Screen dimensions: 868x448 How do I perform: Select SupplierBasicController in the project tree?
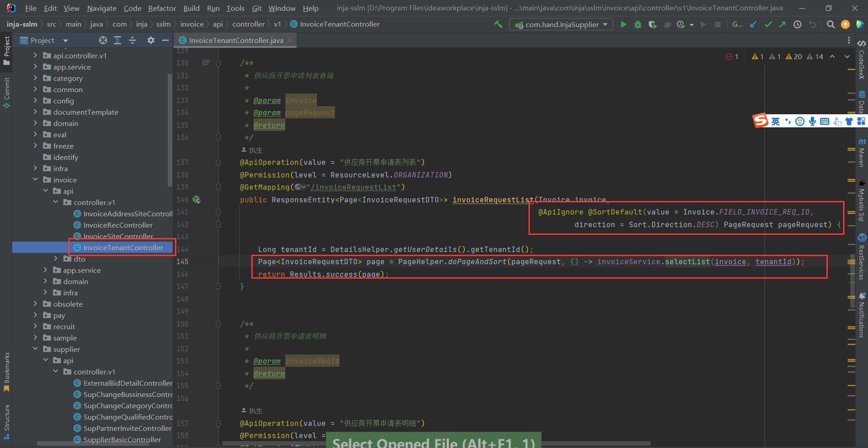tap(122, 439)
